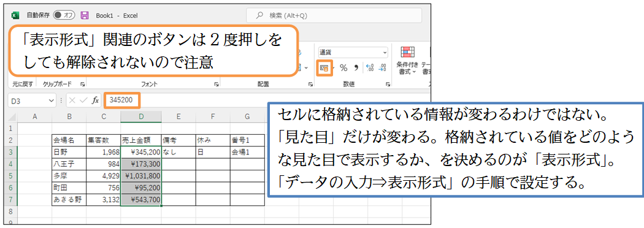Select column C header
Image resolution: width=644 pixels, height=228 pixels.
(x=104, y=117)
